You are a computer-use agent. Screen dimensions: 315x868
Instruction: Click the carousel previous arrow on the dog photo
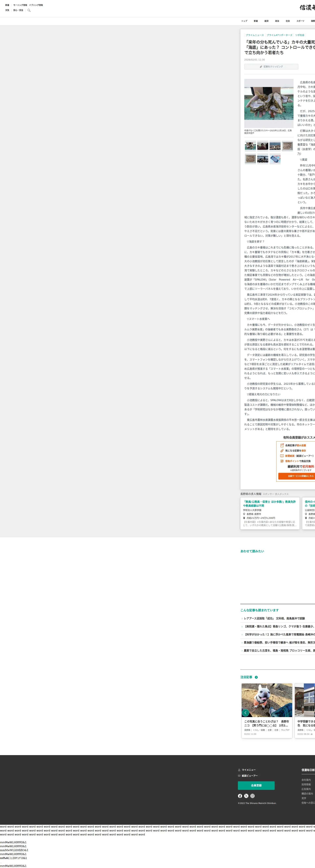(x=246, y=713)
